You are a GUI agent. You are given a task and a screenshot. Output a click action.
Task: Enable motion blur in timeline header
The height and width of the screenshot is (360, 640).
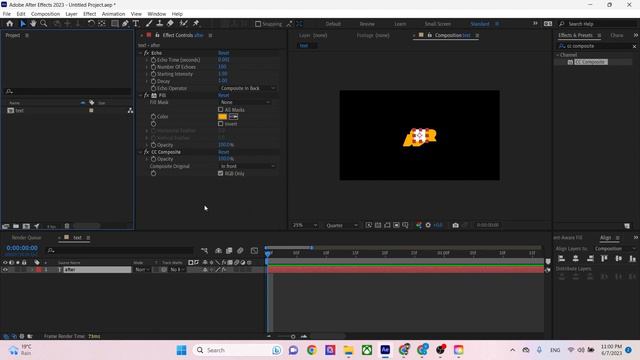point(240,251)
